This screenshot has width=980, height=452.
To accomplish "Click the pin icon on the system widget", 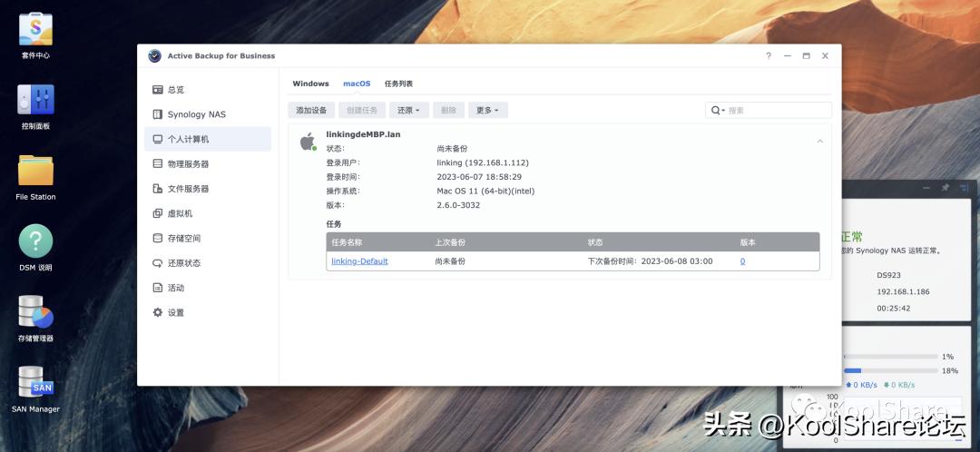I will (x=946, y=188).
